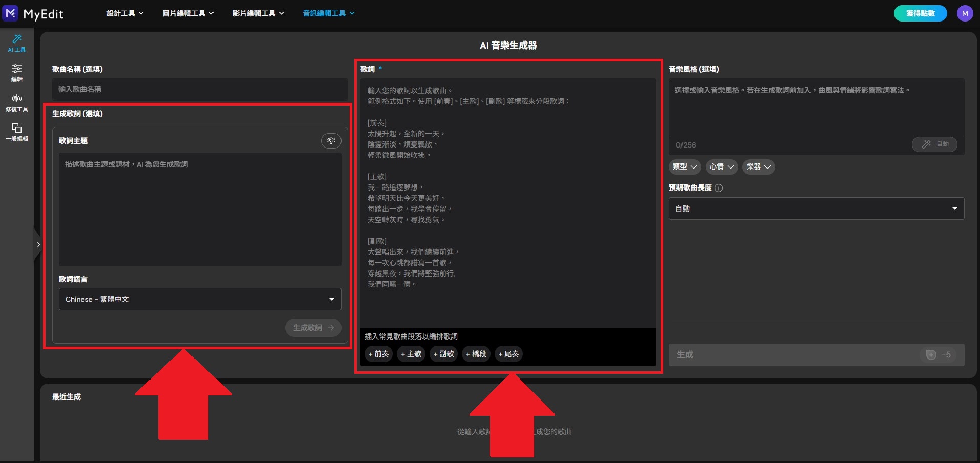Open the 音訊編輯工具 menu

[x=327, y=13]
